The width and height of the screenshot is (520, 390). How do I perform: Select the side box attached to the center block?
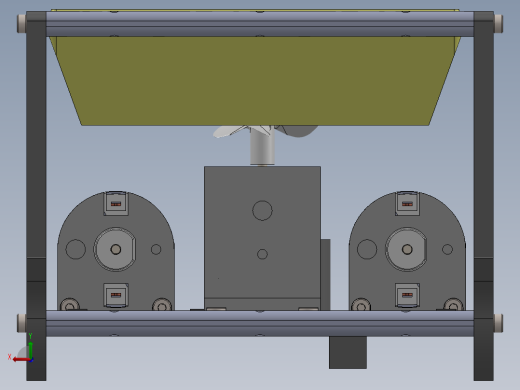click(326, 274)
